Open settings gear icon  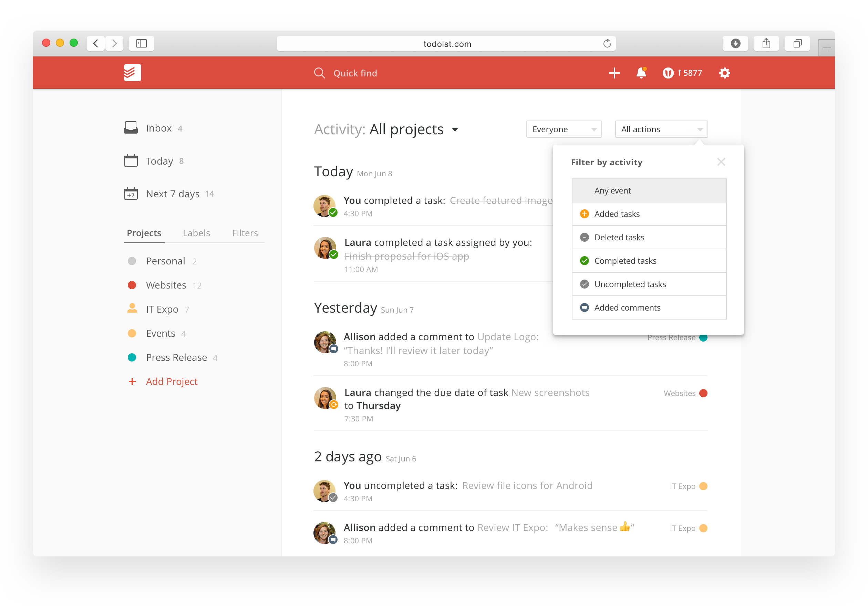pyautogui.click(x=724, y=73)
